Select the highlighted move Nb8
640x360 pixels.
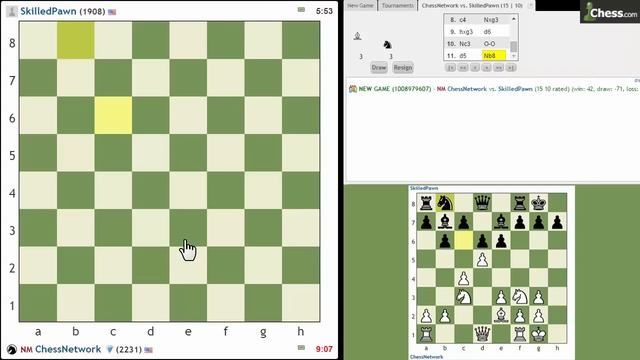[x=493, y=56]
